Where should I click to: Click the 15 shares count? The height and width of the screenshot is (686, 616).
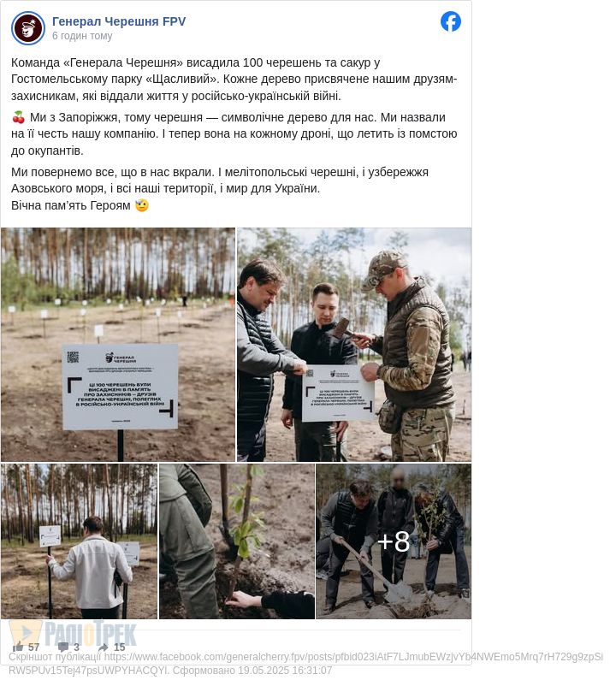[x=120, y=647]
